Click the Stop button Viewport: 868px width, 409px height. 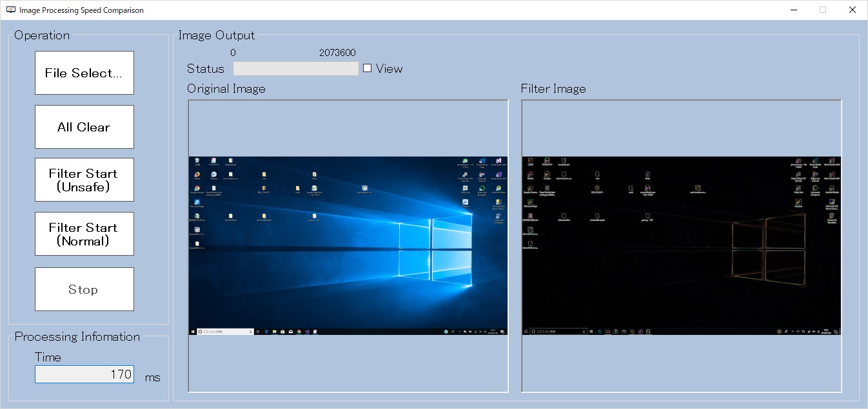[x=84, y=289]
